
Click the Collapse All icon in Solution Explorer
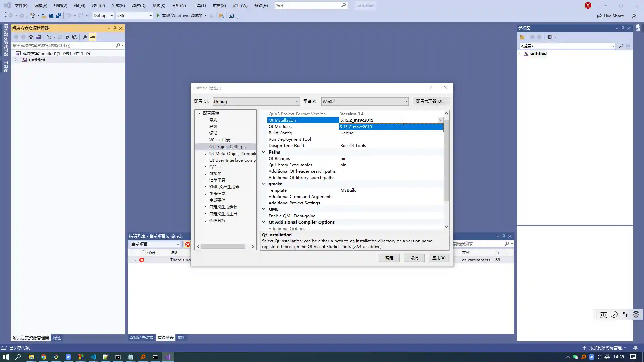pos(67,37)
